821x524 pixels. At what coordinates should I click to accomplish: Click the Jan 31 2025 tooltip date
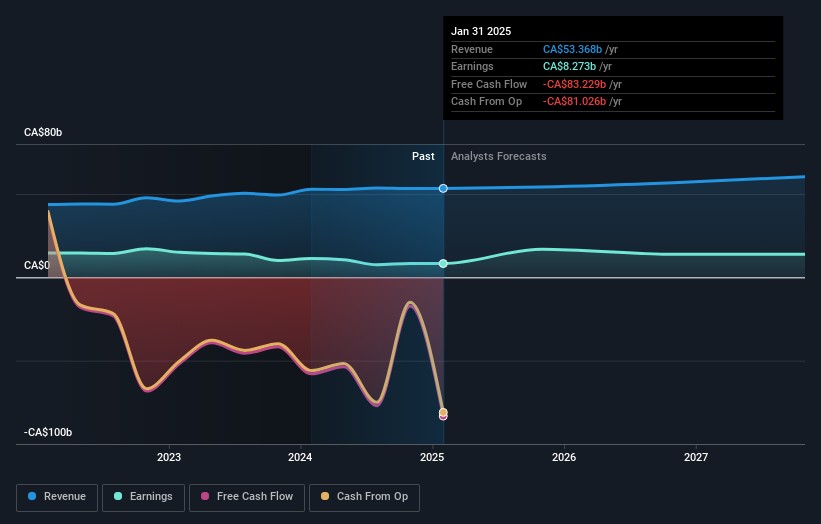pyautogui.click(x=481, y=32)
